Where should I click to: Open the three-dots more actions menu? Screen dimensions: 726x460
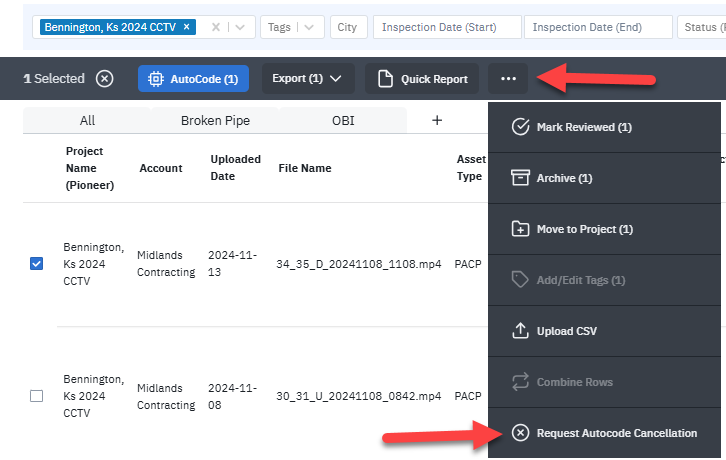tap(508, 79)
